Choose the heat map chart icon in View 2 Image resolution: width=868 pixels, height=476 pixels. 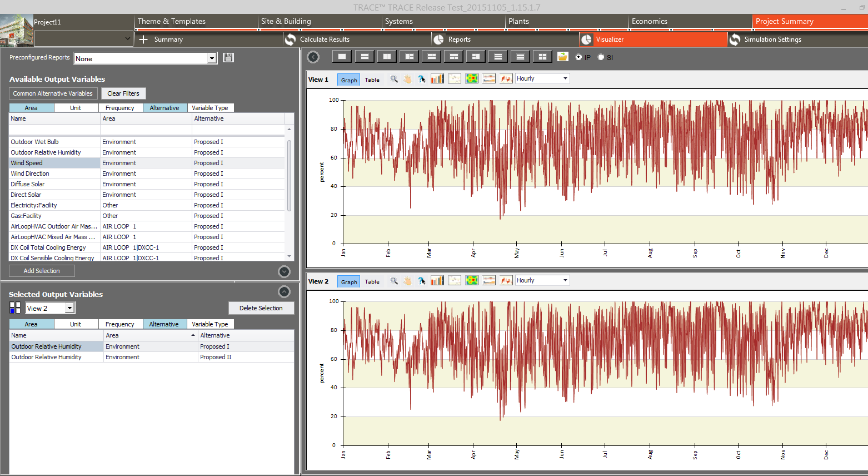coord(472,281)
